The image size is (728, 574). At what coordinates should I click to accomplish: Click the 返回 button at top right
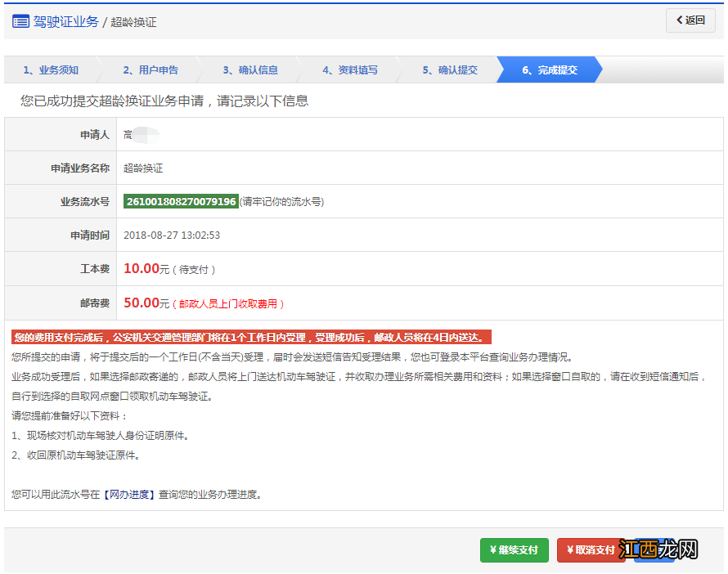click(x=691, y=20)
